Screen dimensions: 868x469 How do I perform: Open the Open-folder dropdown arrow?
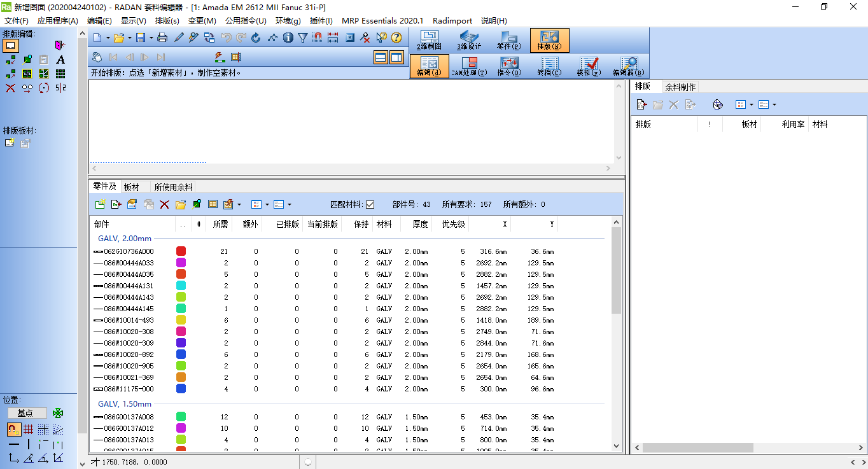(129, 38)
